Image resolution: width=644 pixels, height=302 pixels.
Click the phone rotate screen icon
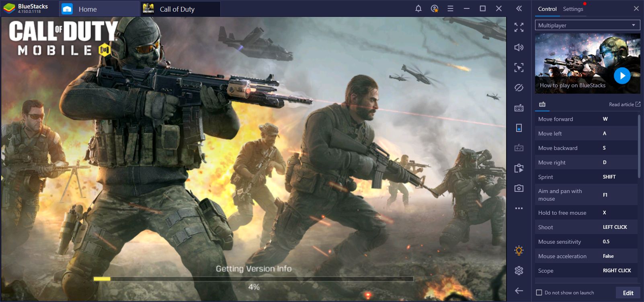(x=519, y=128)
